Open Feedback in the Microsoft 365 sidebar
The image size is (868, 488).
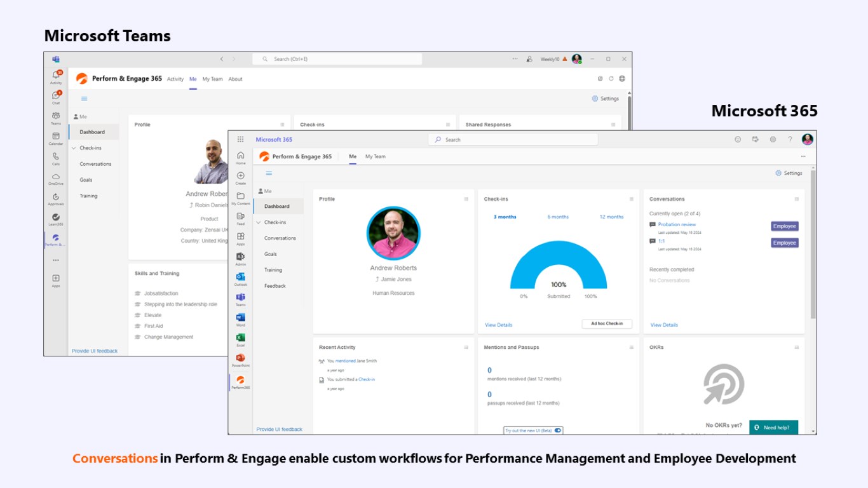pyautogui.click(x=275, y=286)
